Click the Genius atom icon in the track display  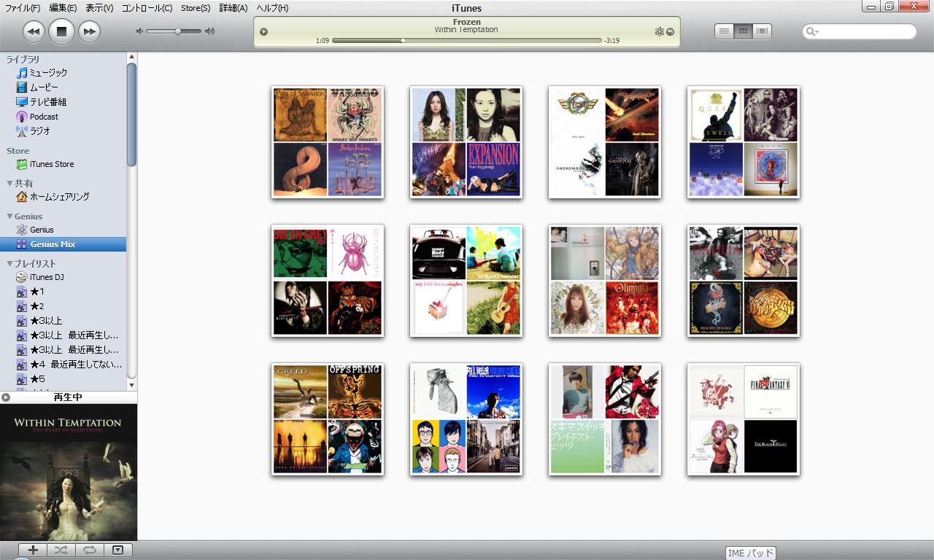659,31
